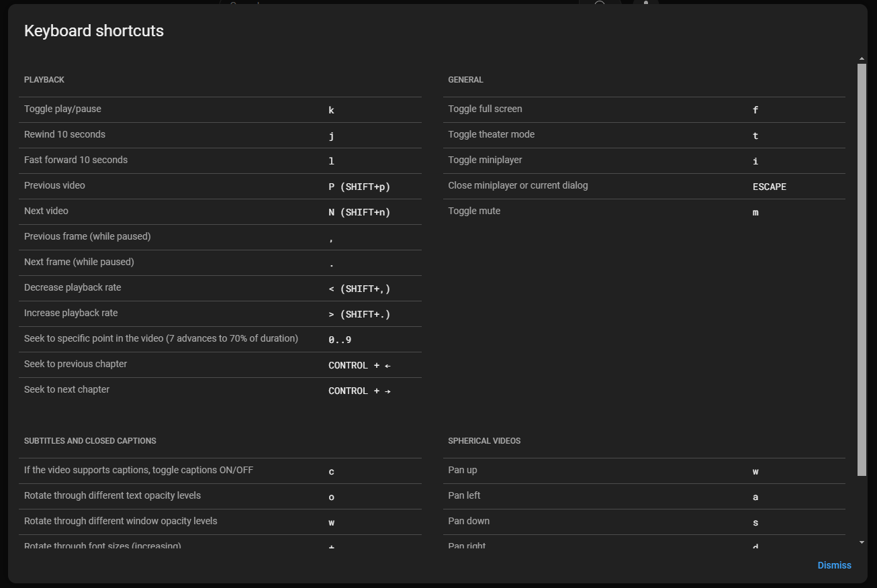Click the 'Rewind 10 seconds' label
This screenshot has width=877, height=588.
[x=64, y=134]
